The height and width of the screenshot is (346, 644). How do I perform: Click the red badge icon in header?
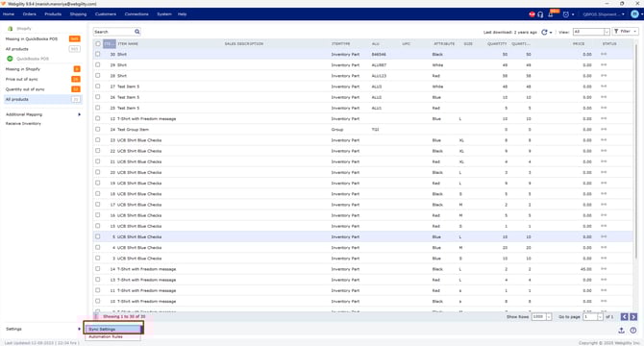pos(532,14)
